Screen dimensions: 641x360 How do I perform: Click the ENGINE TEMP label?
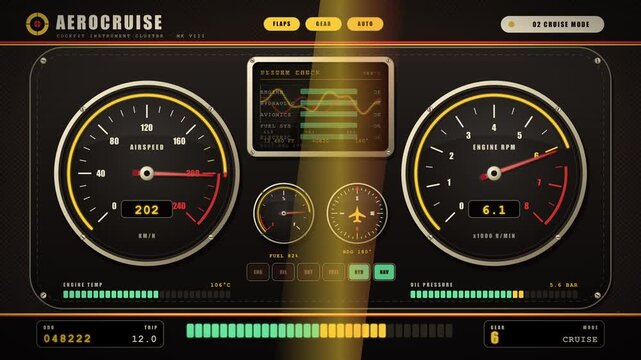83,285
